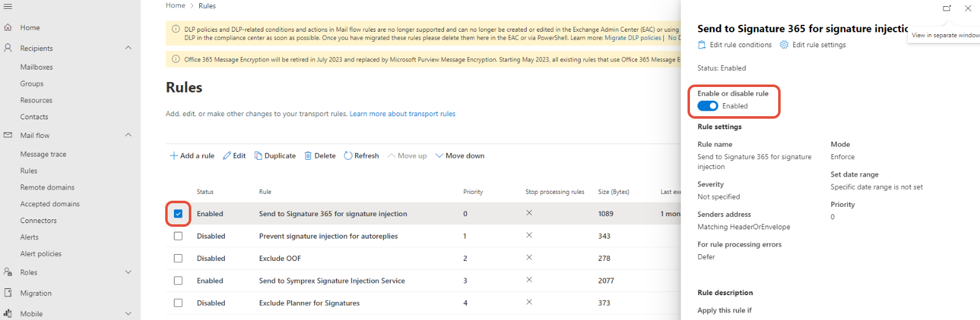The width and height of the screenshot is (980, 320).
Task: Open Resources in the sidebar
Action: click(x=36, y=100)
